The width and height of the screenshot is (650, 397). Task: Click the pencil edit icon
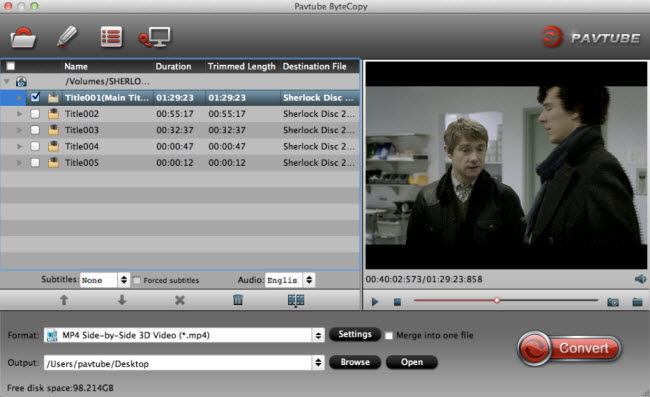click(67, 37)
